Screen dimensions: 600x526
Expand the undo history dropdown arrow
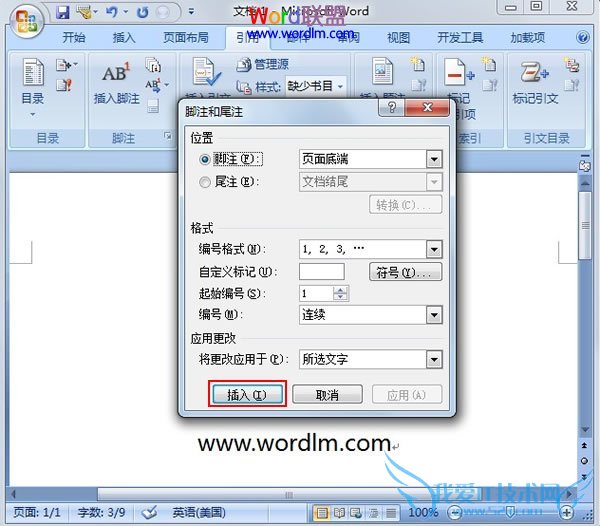point(125,12)
